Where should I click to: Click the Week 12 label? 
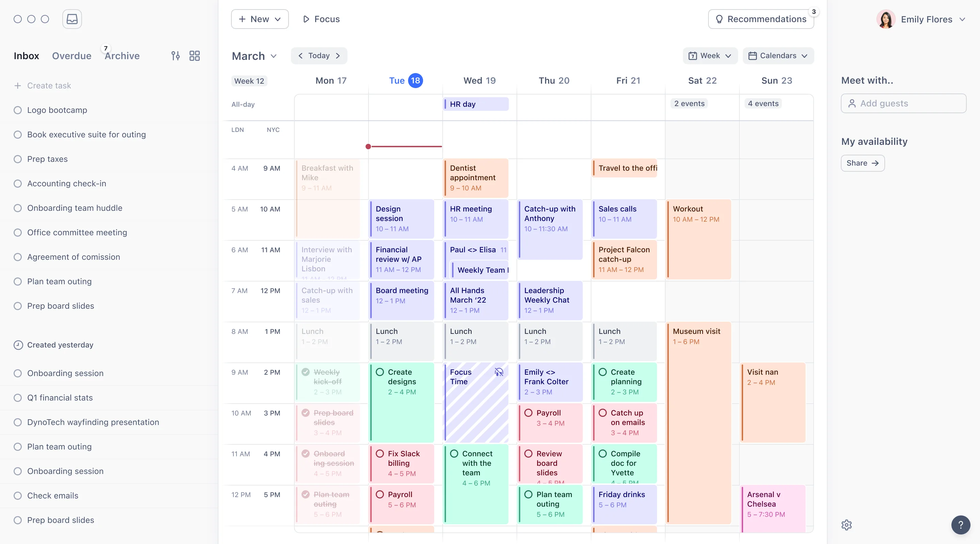point(249,81)
